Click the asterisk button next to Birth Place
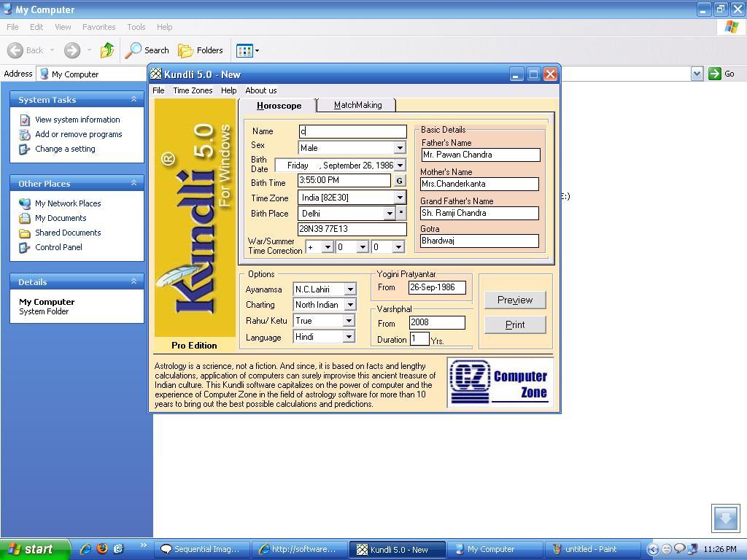This screenshot has height=560, width=747. 400,213
